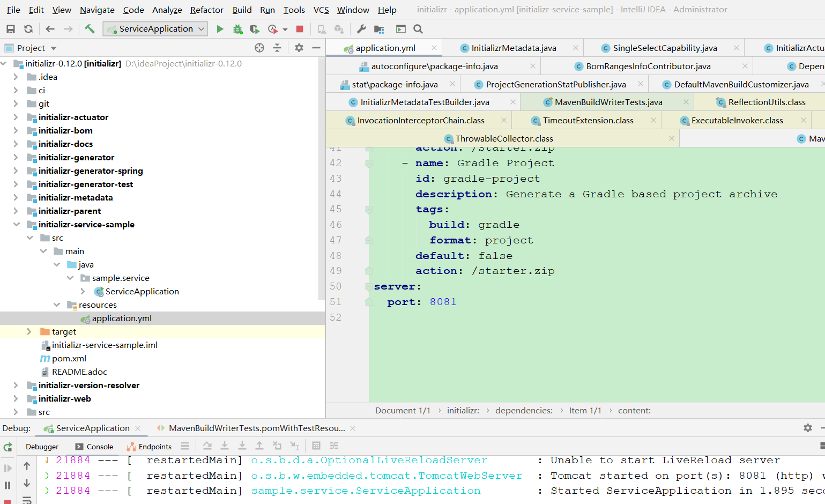
Task: Open Project Structure icon in toolbar
Action: pos(379,29)
